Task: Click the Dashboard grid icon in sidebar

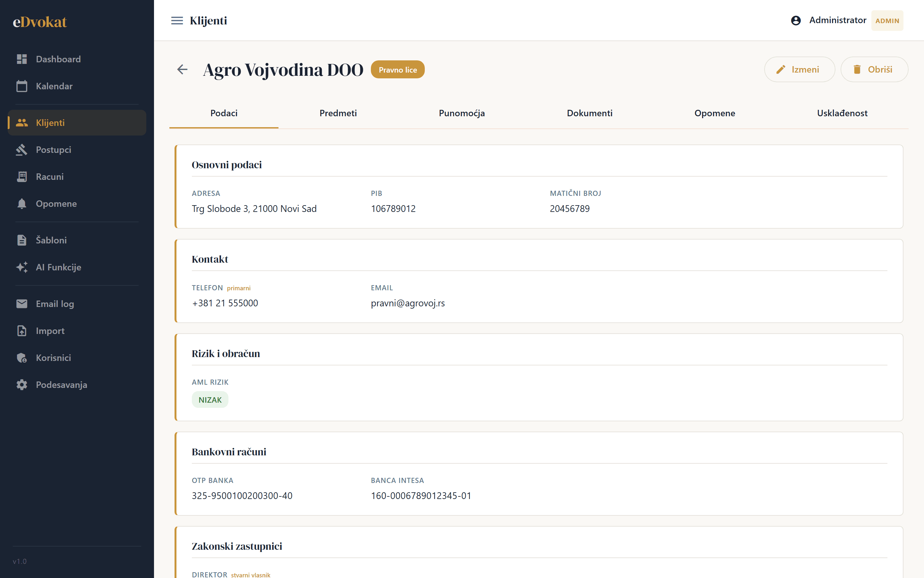Action: point(22,59)
